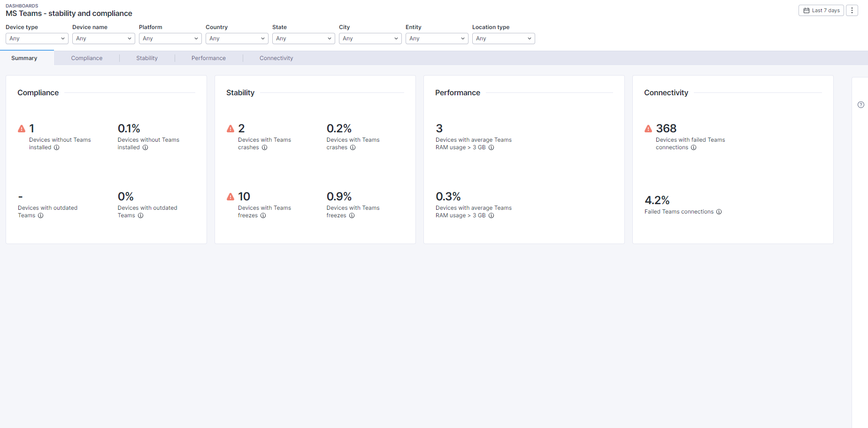Expand the Country filter dropdown
Viewport: 868px width, 428px height.
coord(237,38)
